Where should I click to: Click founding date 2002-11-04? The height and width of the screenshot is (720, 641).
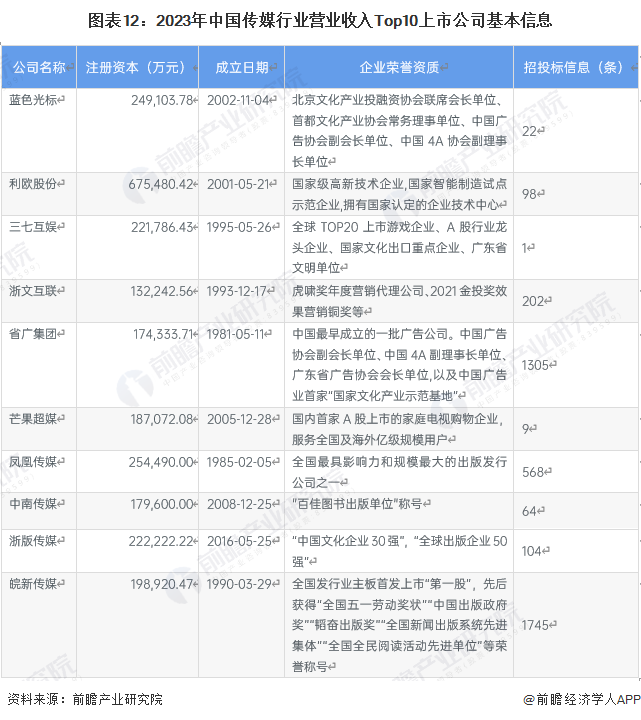[238, 100]
